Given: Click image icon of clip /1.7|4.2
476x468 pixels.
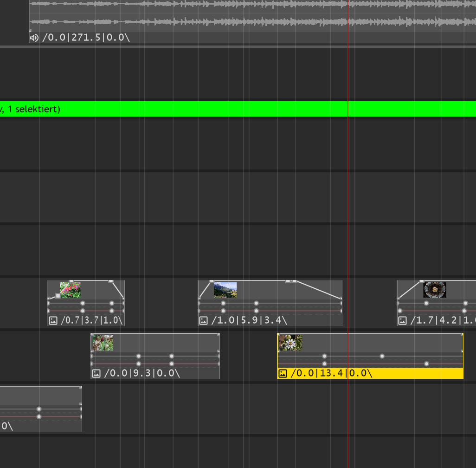Looking at the screenshot, I should tap(403, 321).
